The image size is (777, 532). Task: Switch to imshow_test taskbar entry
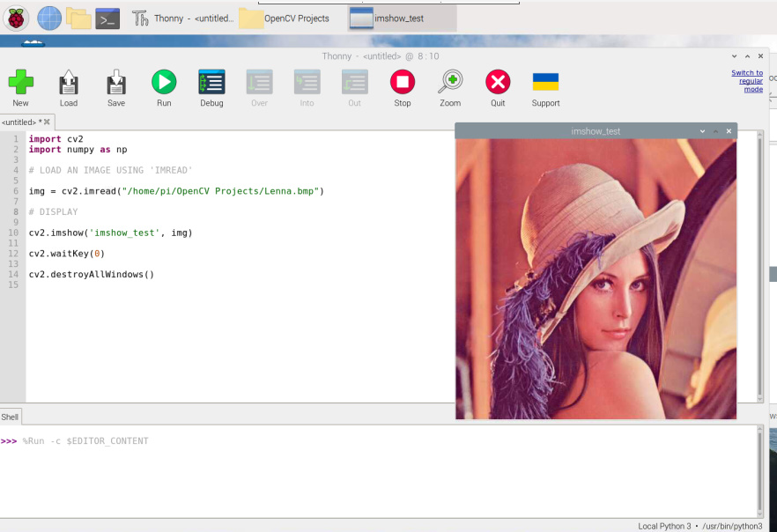[402, 18]
